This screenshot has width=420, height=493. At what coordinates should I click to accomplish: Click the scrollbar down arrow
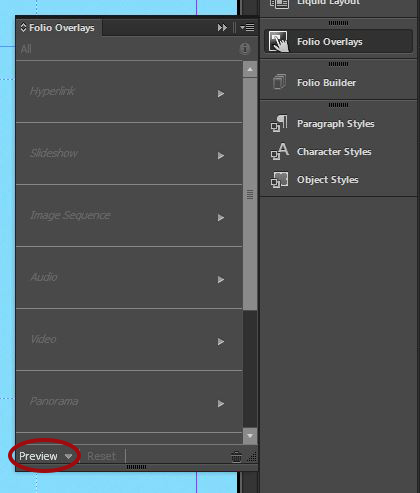[250, 436]
